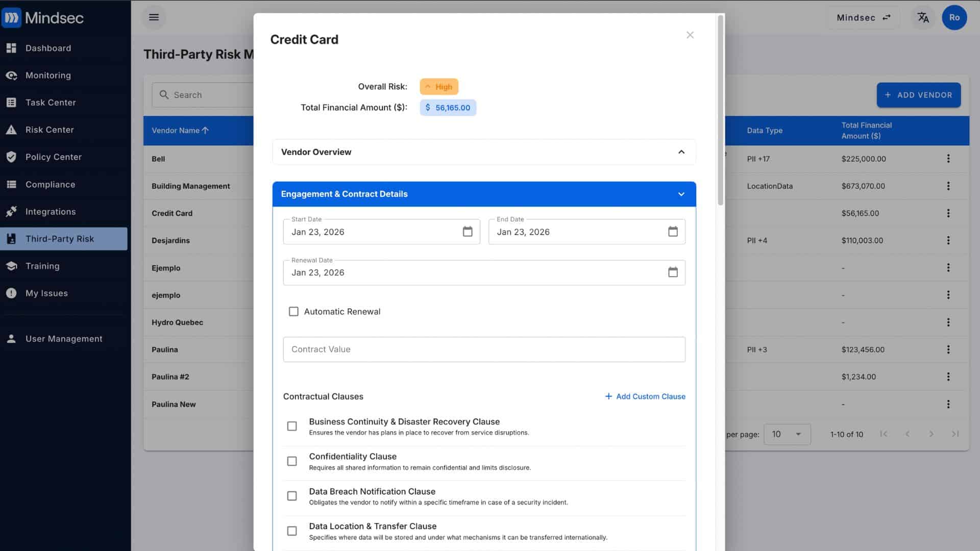Open the End Date calendar picker
The height and width of the screenshot is (551, 980).
click(x=673, y=232)
